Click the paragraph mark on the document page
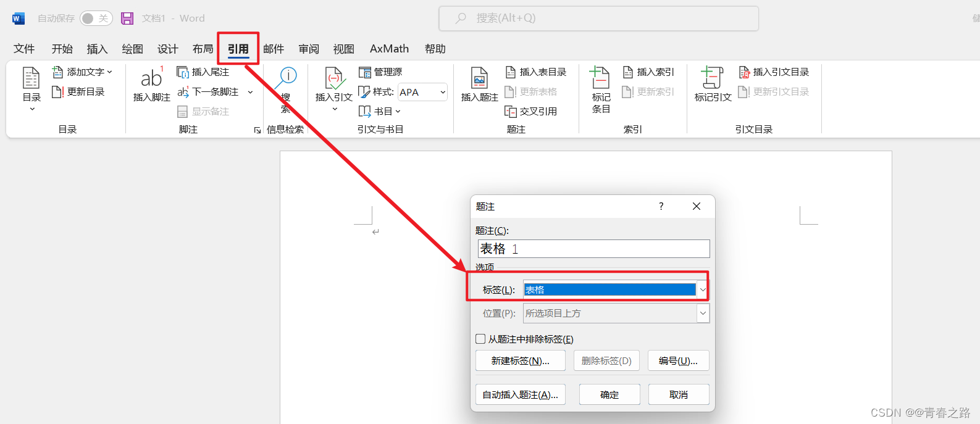Image resolution: width=980 pixels, height=424 pixels. click(x=375, y=232)
